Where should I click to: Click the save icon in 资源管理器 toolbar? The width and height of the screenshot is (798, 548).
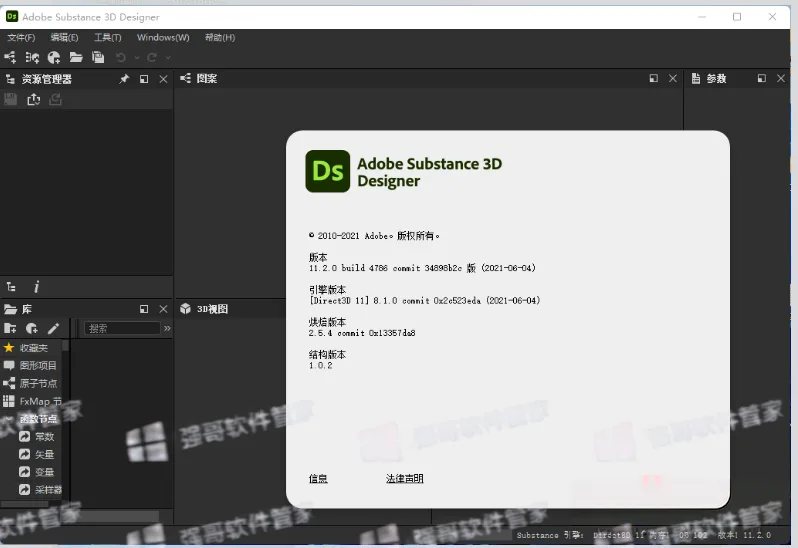[11, 99]
